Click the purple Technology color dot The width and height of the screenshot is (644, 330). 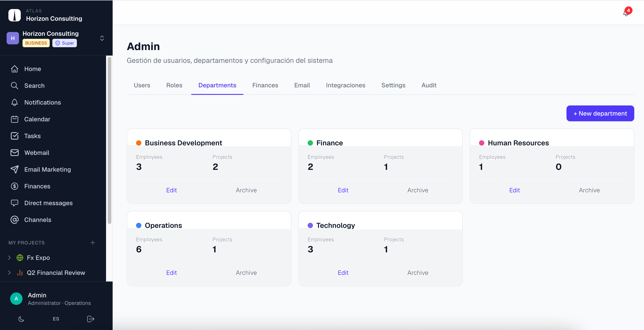coord(310,225)
